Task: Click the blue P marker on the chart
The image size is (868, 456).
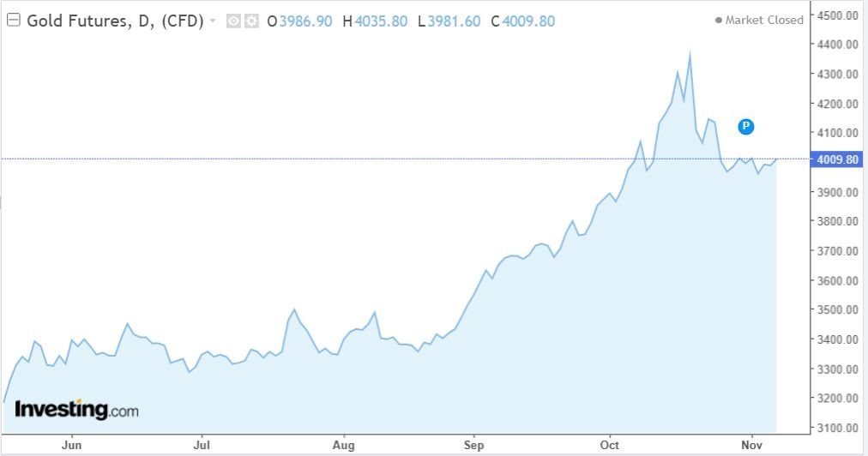Action: click(x=746, y=127)
